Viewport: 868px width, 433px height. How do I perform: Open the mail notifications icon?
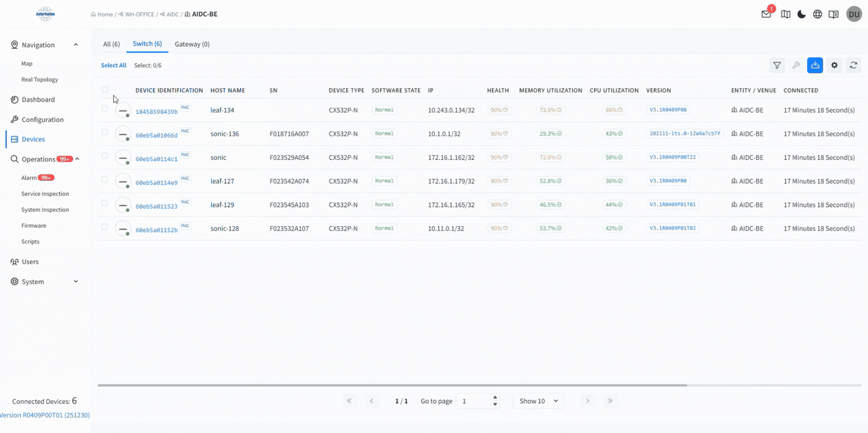pos(766,14)
